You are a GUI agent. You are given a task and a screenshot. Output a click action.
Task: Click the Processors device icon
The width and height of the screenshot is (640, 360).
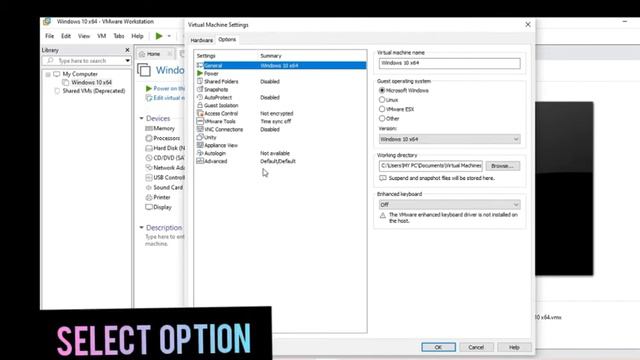pyautogui.click(x=149, y=138)
